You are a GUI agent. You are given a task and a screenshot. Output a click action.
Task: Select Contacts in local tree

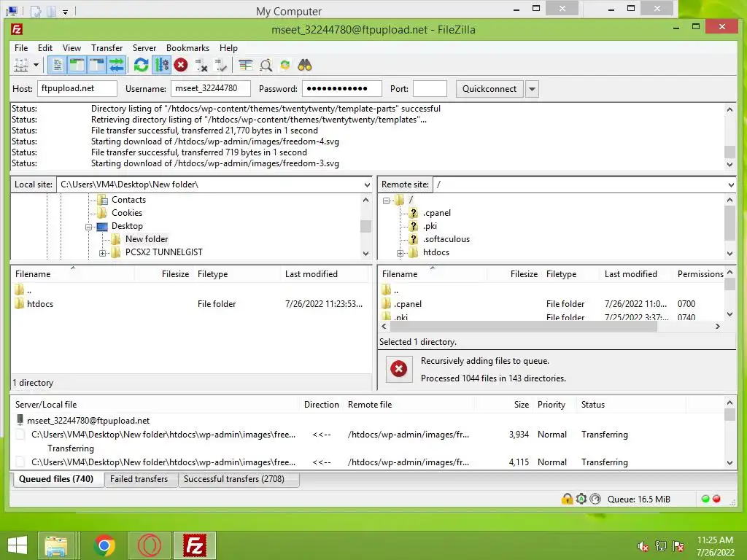[x=128, y=200]
